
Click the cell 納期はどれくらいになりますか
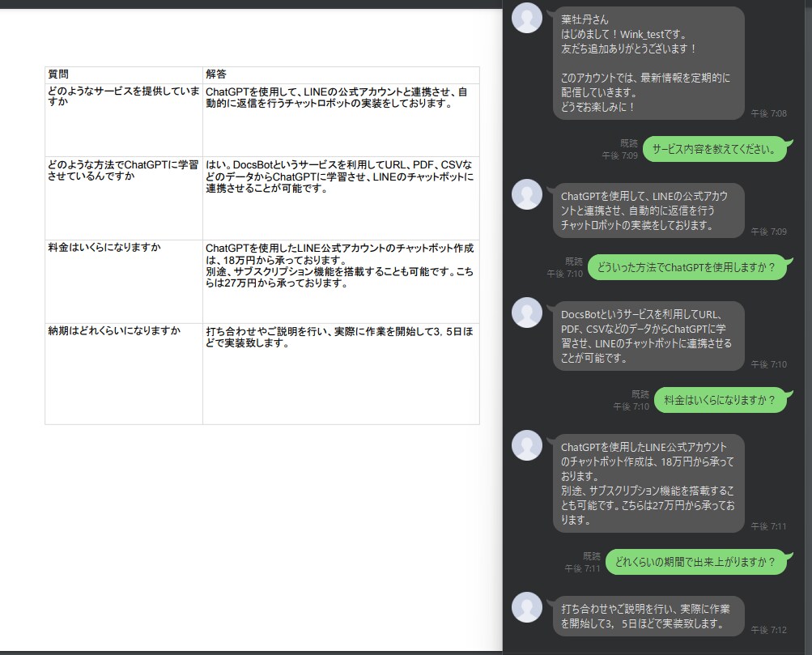tap(124, 374)
